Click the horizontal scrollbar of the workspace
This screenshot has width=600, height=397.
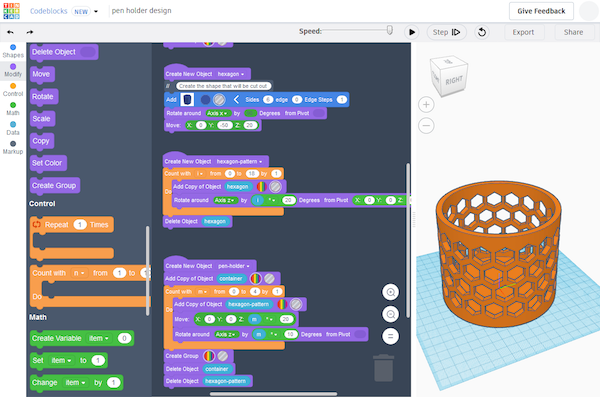(273, 394)
